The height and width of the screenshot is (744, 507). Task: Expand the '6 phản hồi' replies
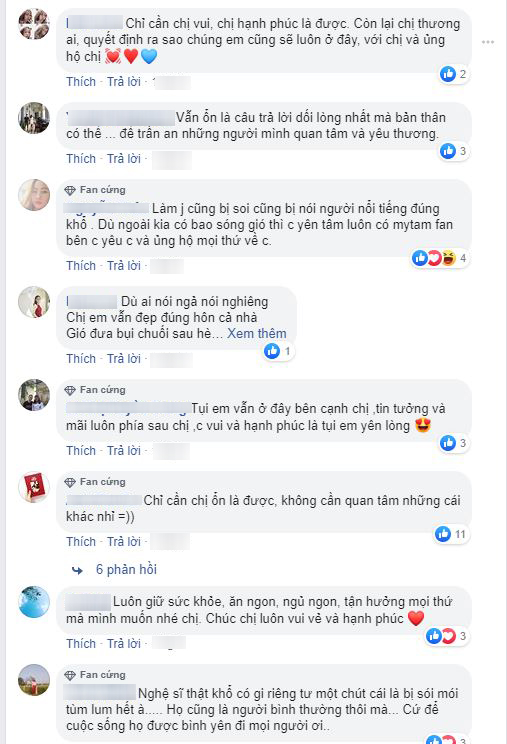(x=126, y=569)
